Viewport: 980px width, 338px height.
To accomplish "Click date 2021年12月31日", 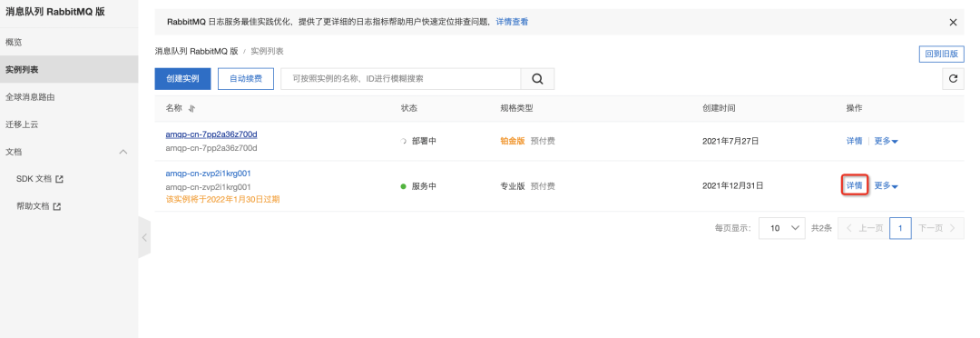I will (733, 186).
